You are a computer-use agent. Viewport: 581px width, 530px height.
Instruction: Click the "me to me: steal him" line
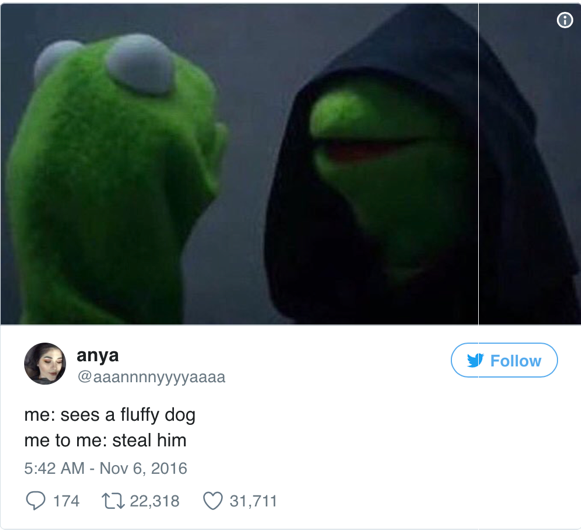105,440
